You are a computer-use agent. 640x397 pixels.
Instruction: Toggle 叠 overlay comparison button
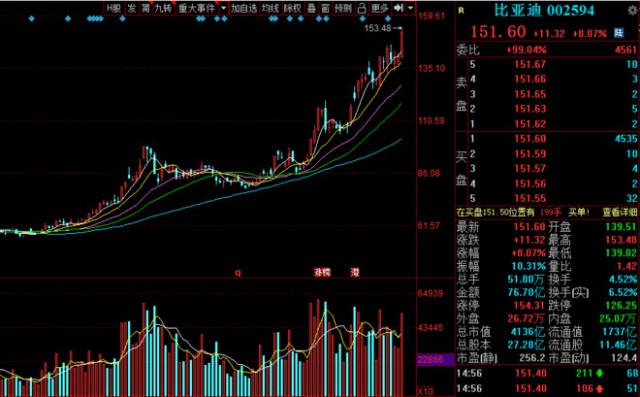coord(311,8)
